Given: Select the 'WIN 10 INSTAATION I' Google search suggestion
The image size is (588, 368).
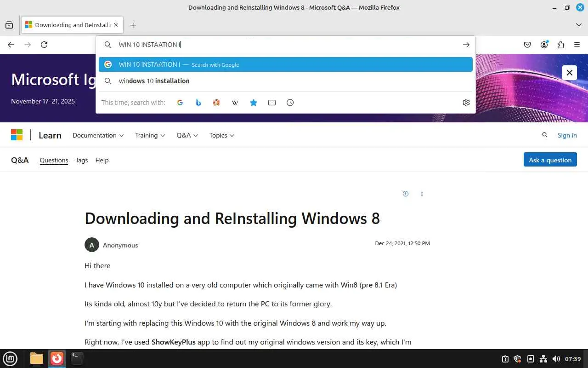Looking at the screenshot, I should tap(286, 64).
